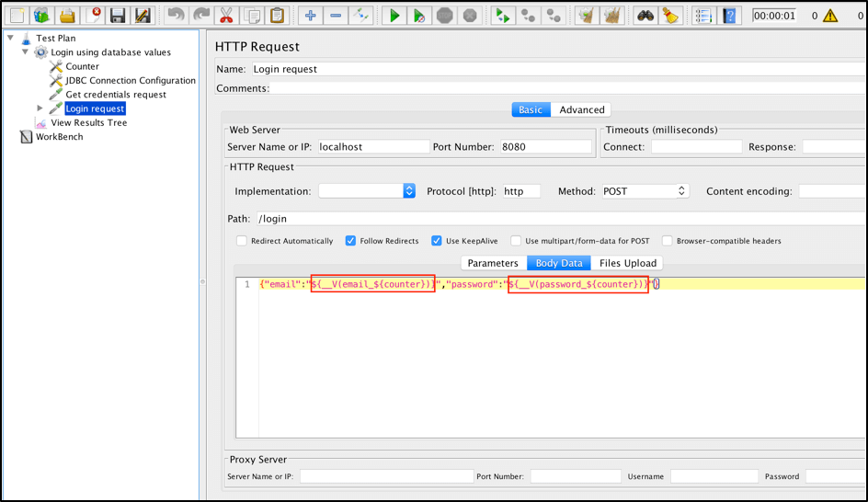Click the Name field with Login request
This screenshot has width=868, height=502.
558,69
